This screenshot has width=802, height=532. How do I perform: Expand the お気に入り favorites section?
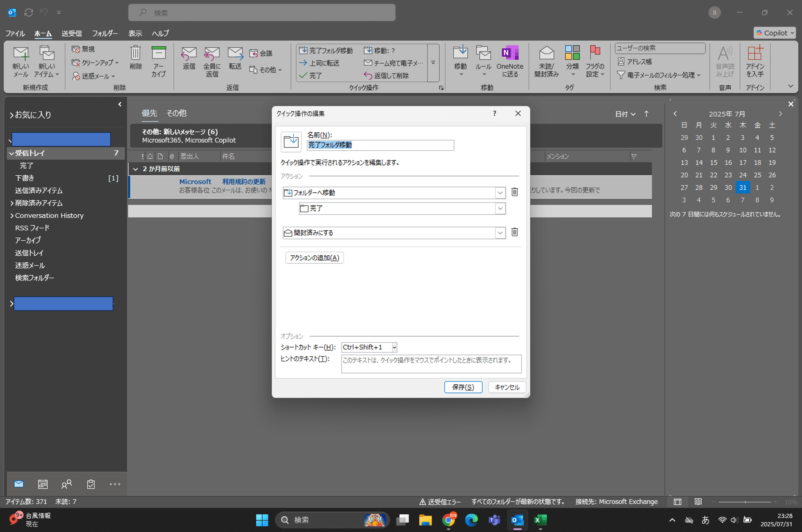[x=12, y=115]
